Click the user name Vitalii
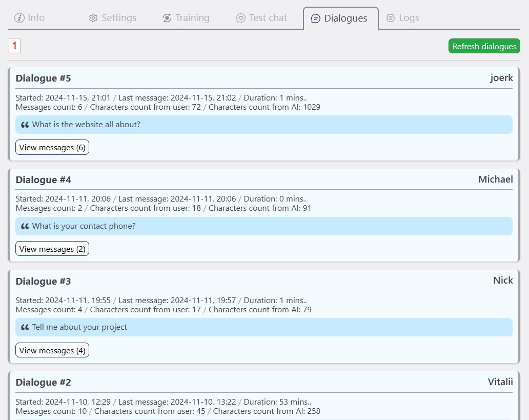 [500, 382]
